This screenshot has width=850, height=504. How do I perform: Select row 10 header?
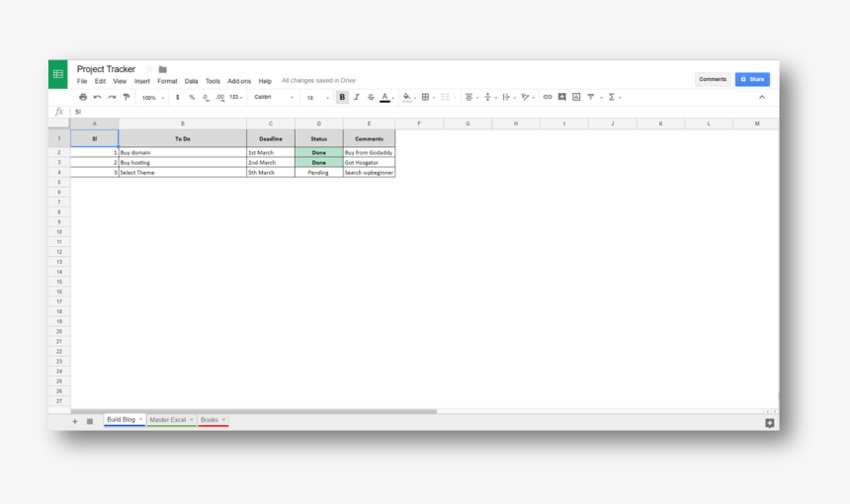59,232
